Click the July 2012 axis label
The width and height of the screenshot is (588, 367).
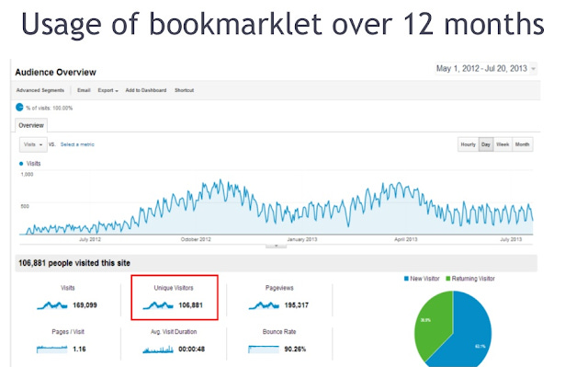pyautogui.click(x=90, y=239)
